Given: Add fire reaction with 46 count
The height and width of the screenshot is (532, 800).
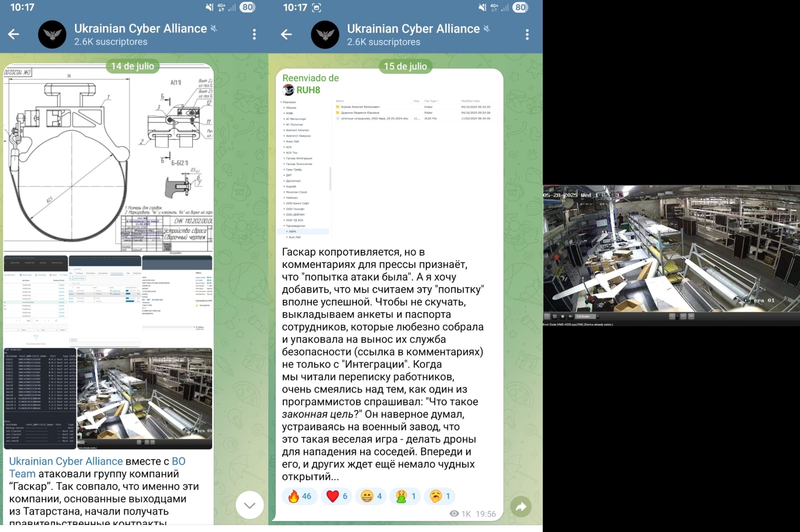Looking at the screenshot, I should [x=300, y=496].
